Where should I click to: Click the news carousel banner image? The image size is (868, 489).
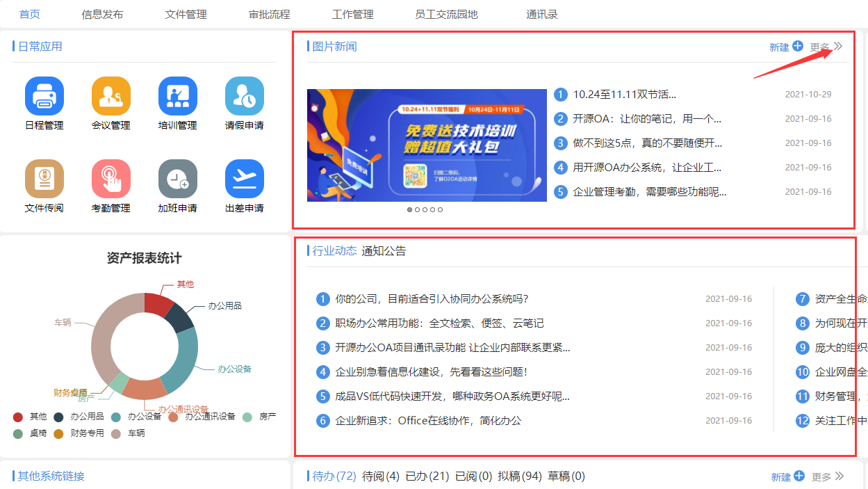click(427, 145)
